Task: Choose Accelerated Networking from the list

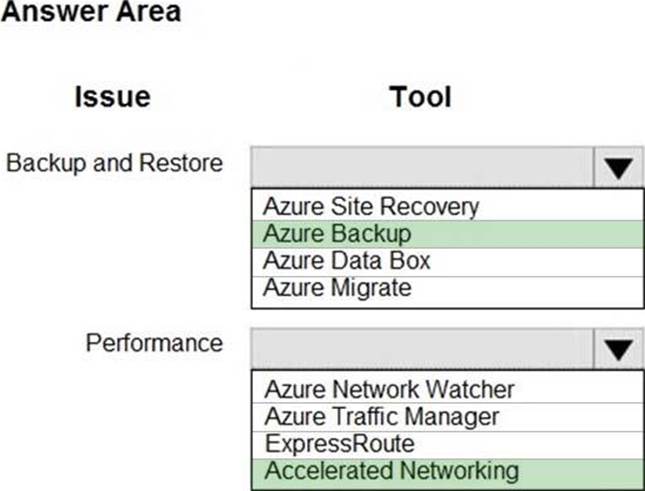Action: coord(391,470)
